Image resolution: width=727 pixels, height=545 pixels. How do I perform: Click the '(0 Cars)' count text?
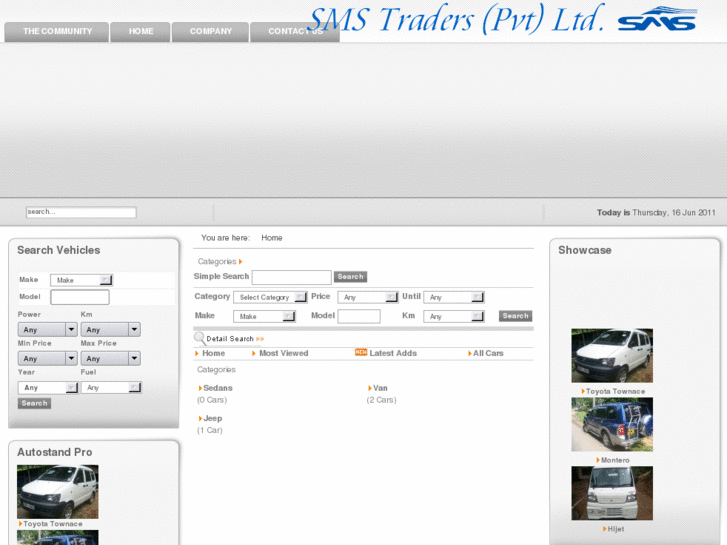coord(212,400)
